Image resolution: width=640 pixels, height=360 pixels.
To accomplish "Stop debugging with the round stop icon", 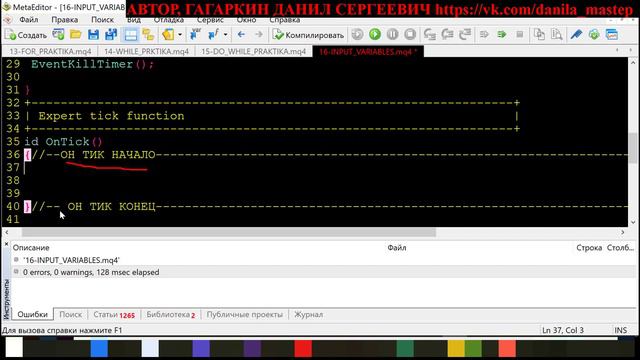I will click(x=410, y=35).
